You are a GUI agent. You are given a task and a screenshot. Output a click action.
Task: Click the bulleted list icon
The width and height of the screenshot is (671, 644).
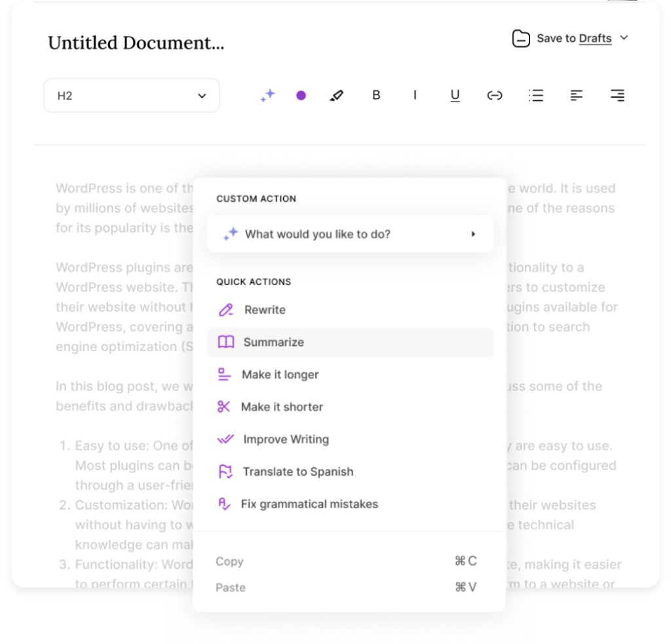coord(536,96)
